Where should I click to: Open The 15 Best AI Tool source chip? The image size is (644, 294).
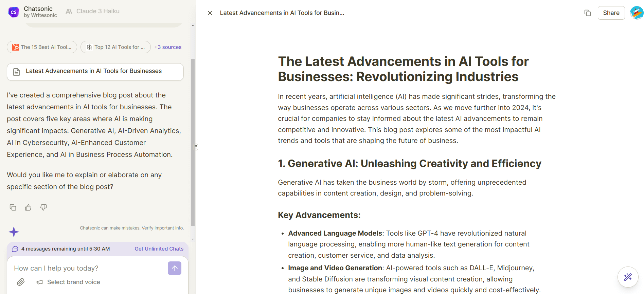click(42, 47)
